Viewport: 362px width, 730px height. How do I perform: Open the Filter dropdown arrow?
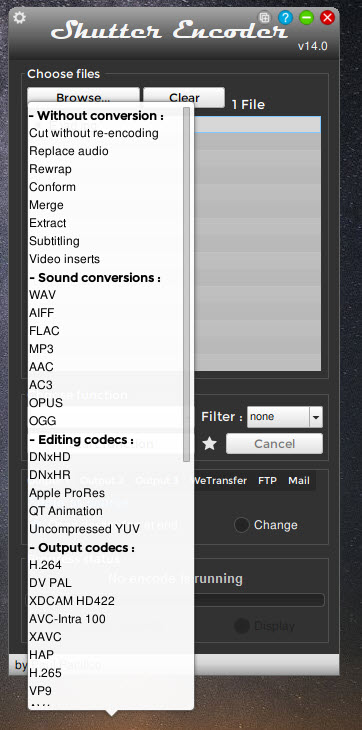click(x=316, y=417)
